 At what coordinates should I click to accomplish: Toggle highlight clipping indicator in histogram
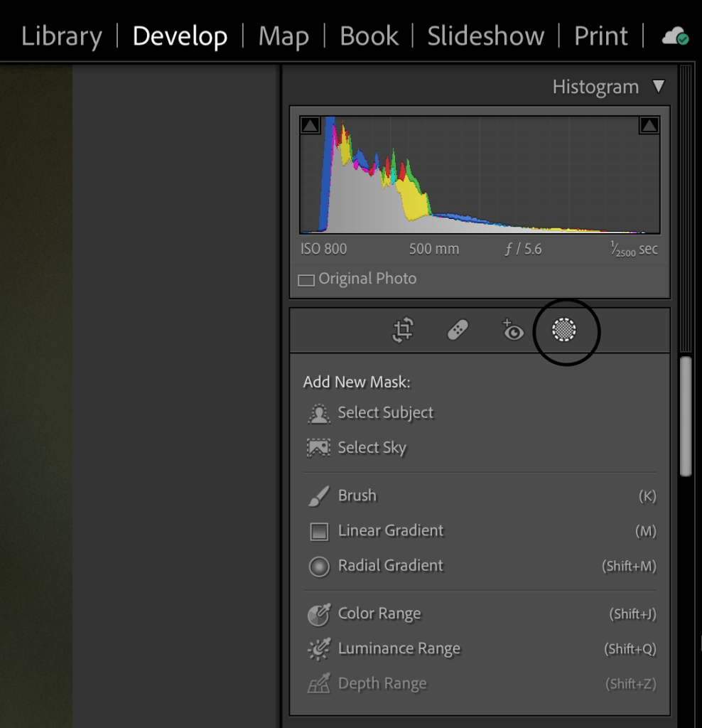click(649, 126)
